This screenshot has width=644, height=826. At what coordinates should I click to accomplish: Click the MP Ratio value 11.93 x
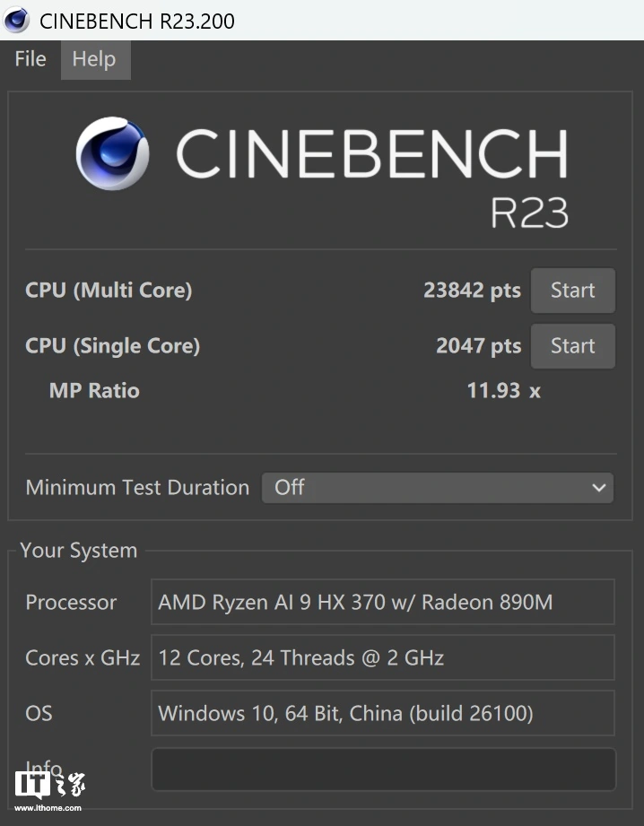503,390
